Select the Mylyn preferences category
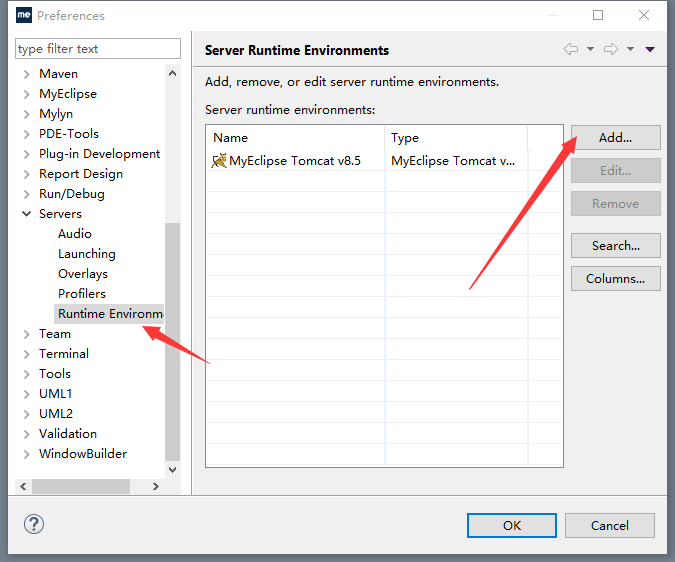This screenshot has height=562, width=675. point(56,114)
